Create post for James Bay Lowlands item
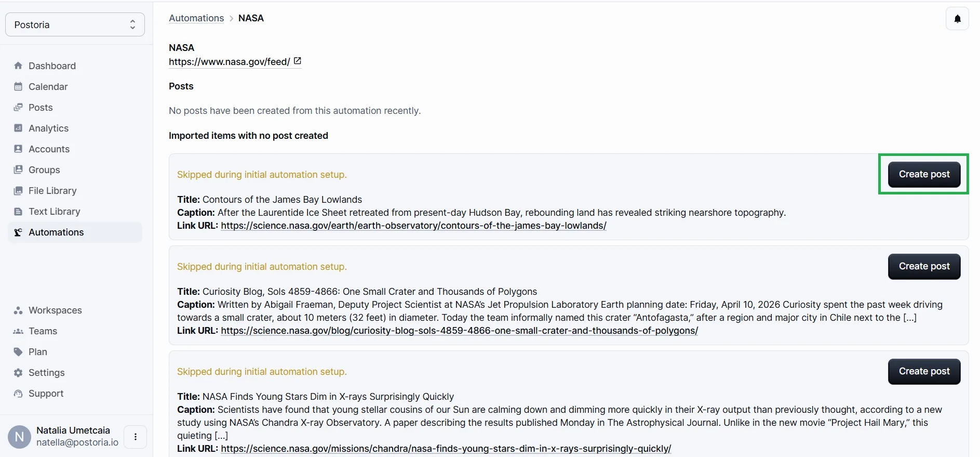This screenshot has height=457, width=980. (923, 174)
